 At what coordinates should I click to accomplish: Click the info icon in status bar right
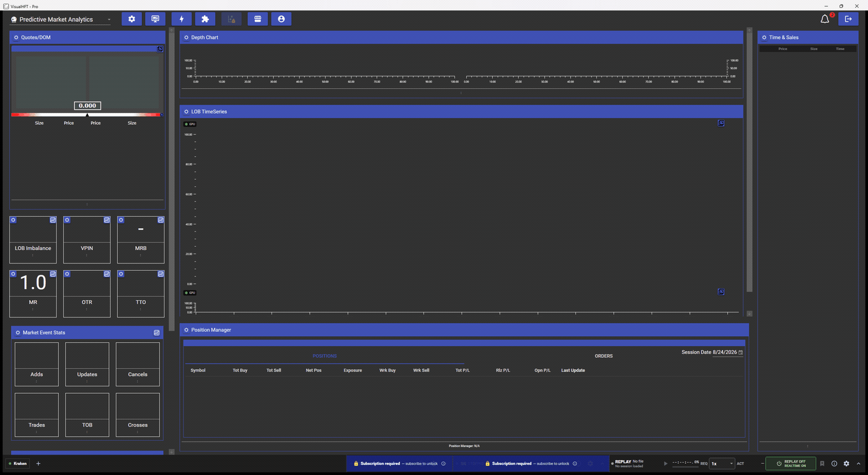click(834, 463)
